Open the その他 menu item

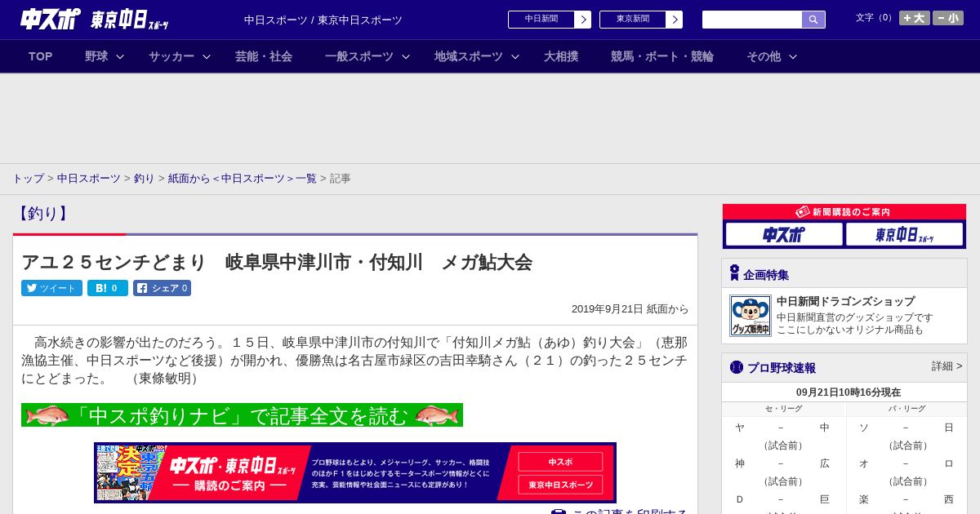pos(764,56)
